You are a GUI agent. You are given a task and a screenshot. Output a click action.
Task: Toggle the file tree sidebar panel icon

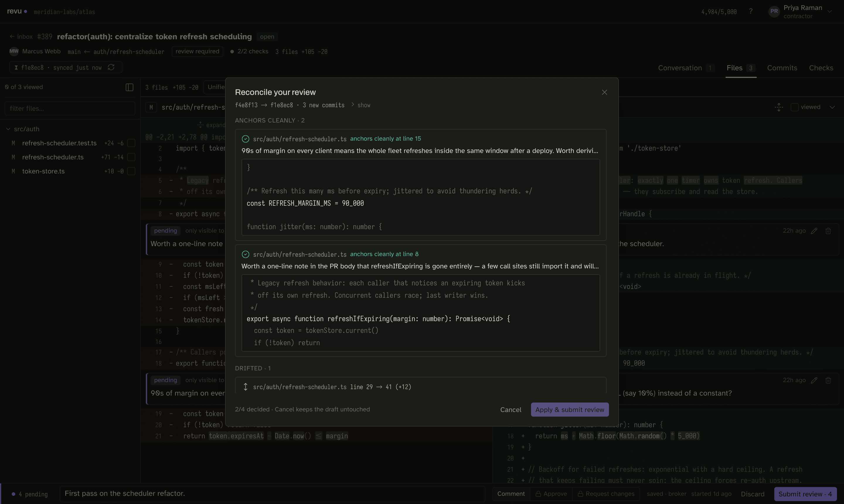point(130,87)
